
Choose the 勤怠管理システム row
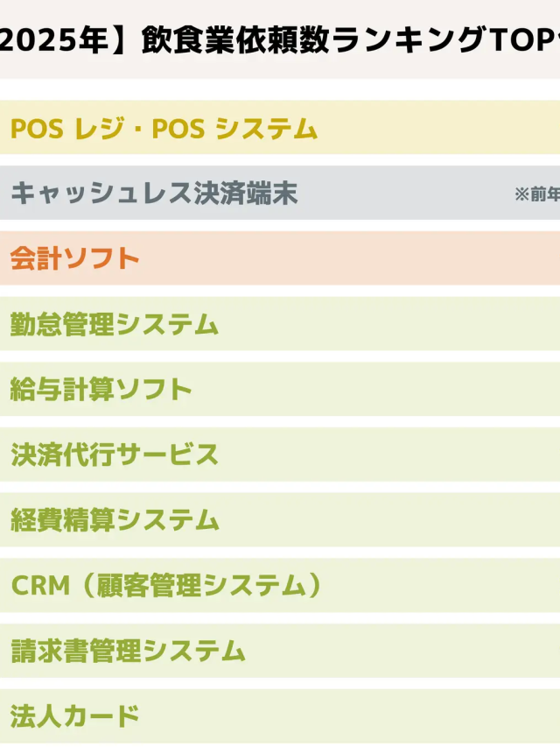click(x=280, y=324)
